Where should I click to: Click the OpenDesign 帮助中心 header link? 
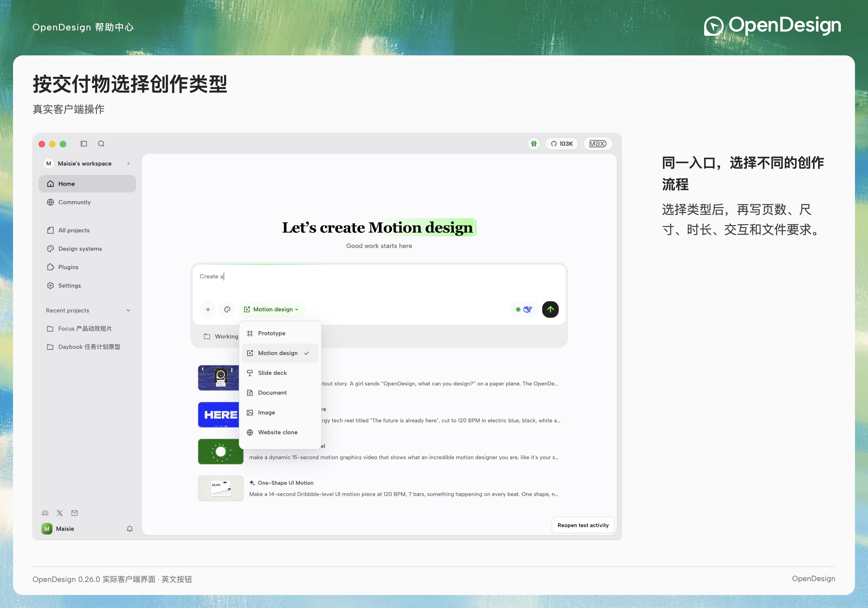pos(83,27)
